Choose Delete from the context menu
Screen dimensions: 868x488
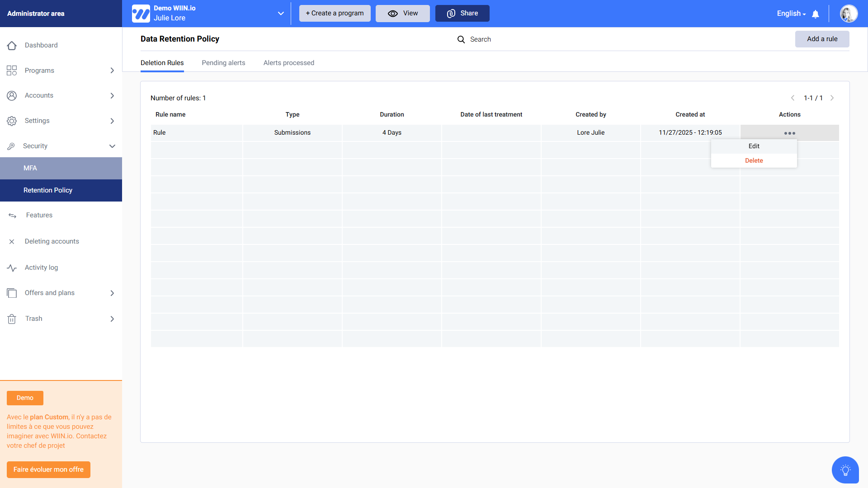[x=754, y=160]
